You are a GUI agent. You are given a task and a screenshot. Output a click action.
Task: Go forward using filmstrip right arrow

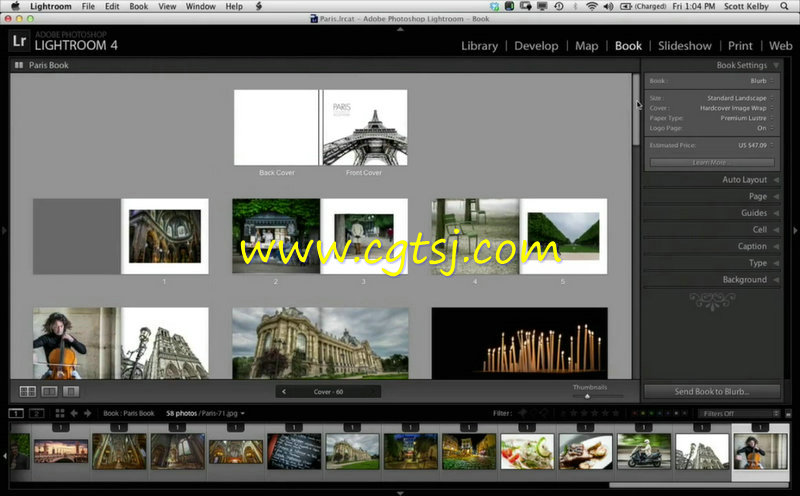[x=87, y=413]
